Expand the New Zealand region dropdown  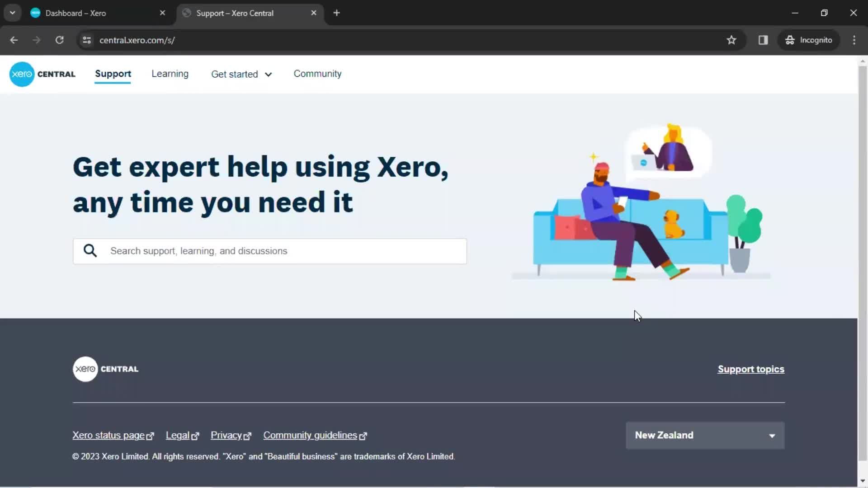(705, 436)
